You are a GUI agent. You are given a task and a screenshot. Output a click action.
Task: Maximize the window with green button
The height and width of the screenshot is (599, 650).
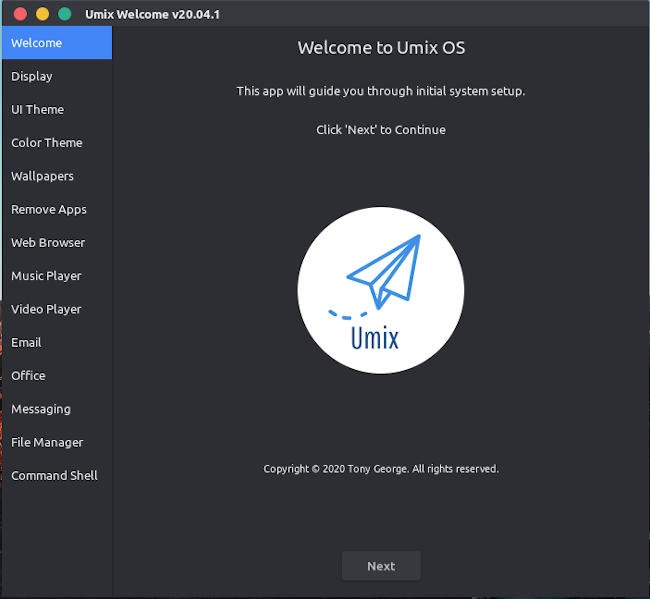[64, 14]
